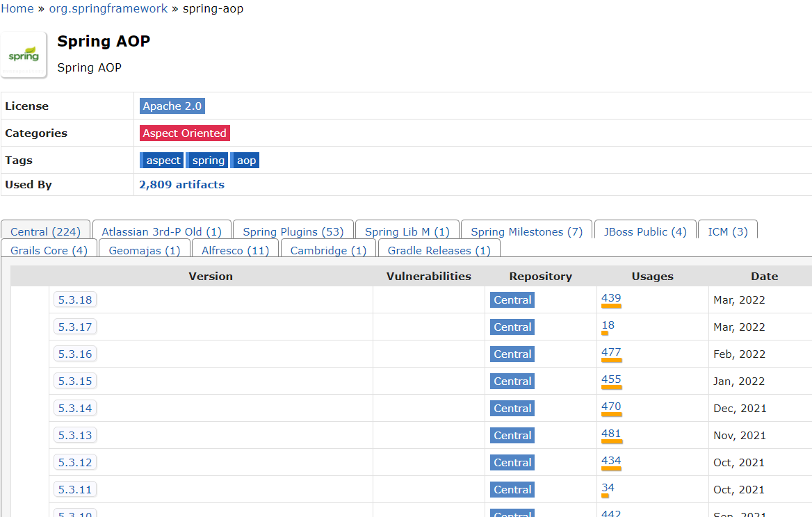Click the Spring logo thumbnail
Screen dimensions: 812x517
[x=24, y=55]
